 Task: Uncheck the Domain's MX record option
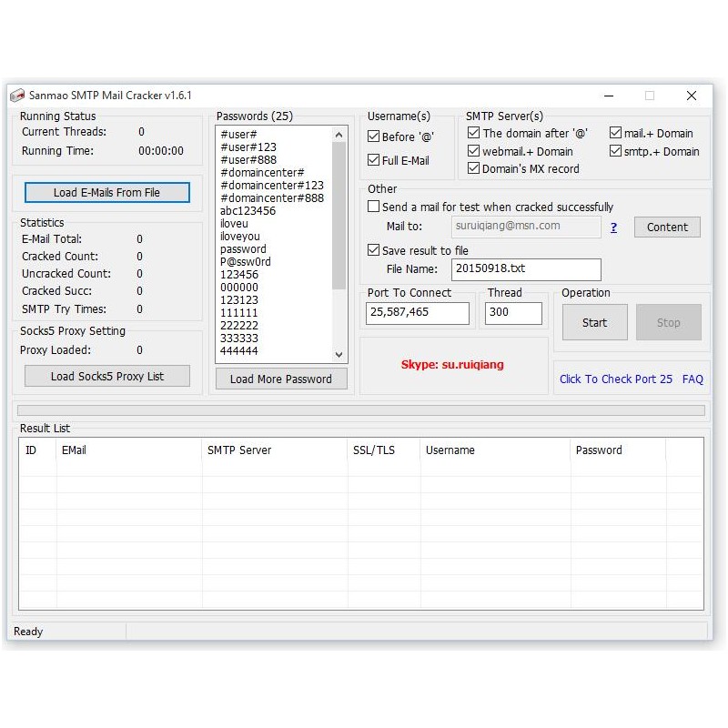(473, 168)
